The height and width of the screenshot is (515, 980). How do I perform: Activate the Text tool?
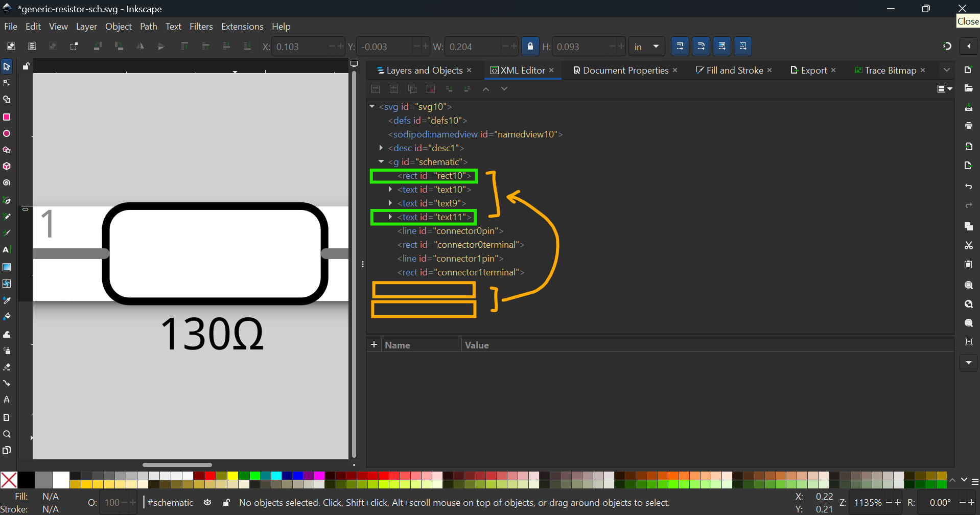click(7, 250)
